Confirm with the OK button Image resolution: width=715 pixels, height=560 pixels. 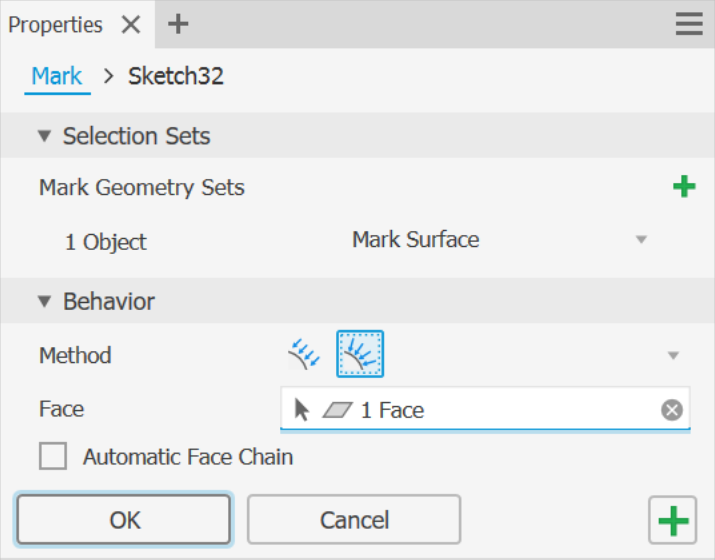(x=124, y=519)
